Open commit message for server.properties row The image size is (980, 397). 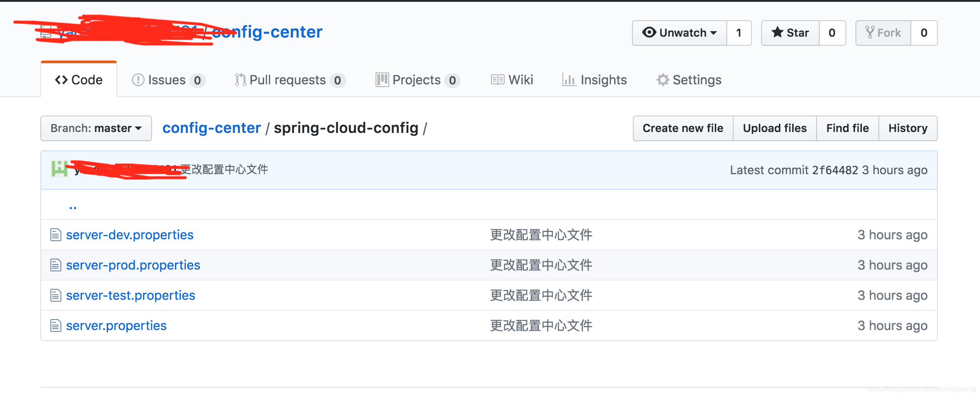(x=541, y=325)
